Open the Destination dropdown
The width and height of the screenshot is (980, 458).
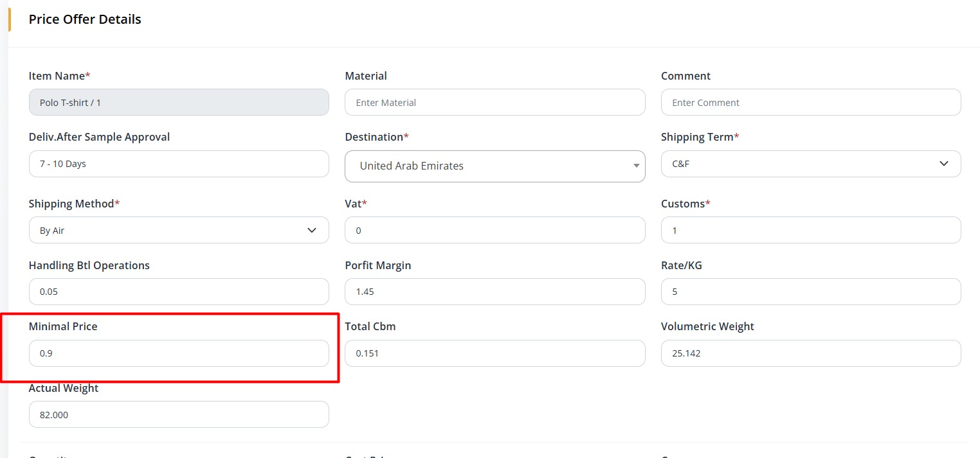(x=495, y=166)
